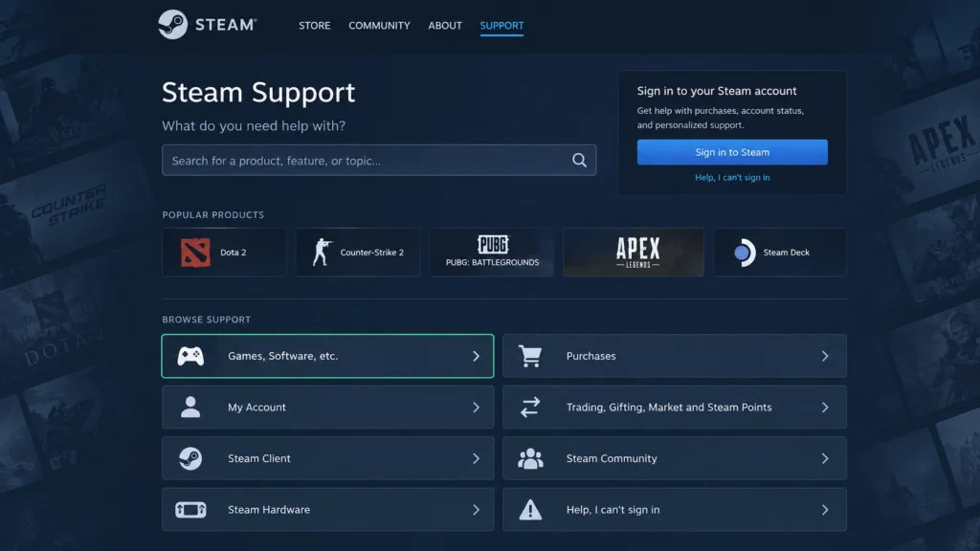The height and width of the screenshot is (551, 980).
Task: Click the swap arrows Trading icon
Action: [x=530, y=408]
